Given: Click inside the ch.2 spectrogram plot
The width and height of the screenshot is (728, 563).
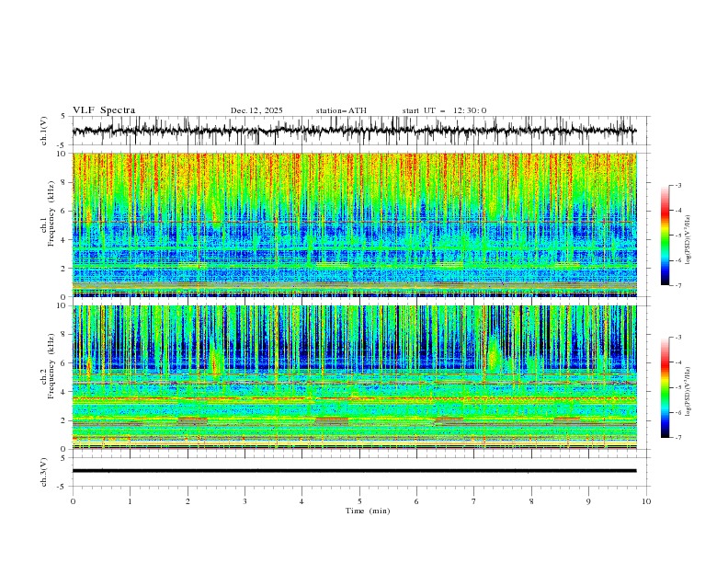Looking at the screenshot, I should tap(355, 377).
